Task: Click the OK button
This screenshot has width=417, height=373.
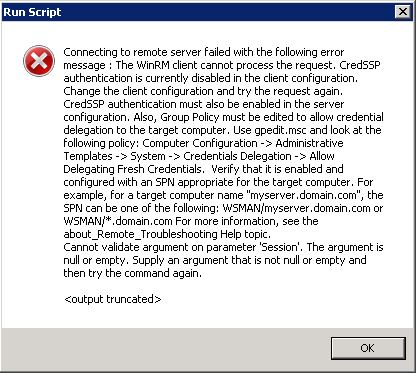Action: click(x=368, y=348)
